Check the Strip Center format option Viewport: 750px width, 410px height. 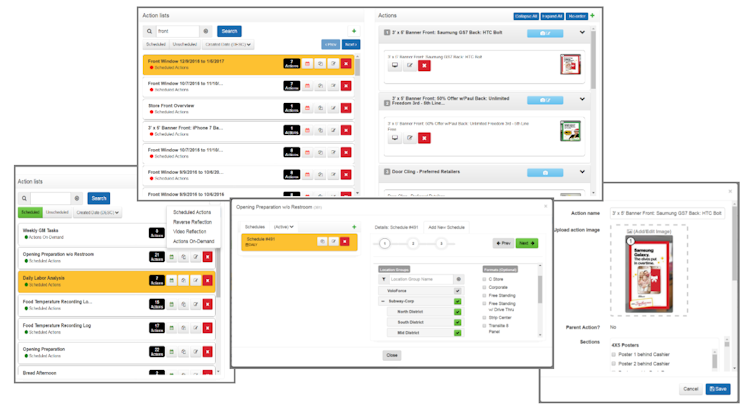tap(485, 318)
